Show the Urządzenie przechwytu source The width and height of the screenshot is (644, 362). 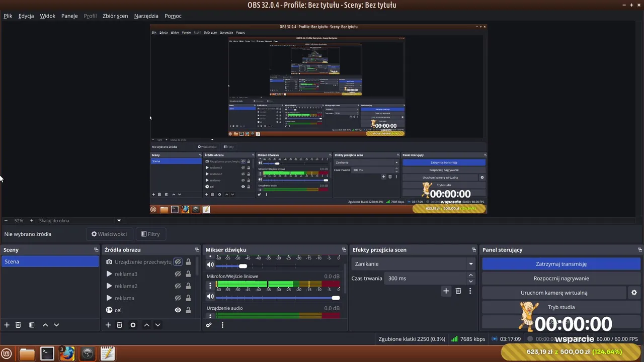[x=178, y=262]
